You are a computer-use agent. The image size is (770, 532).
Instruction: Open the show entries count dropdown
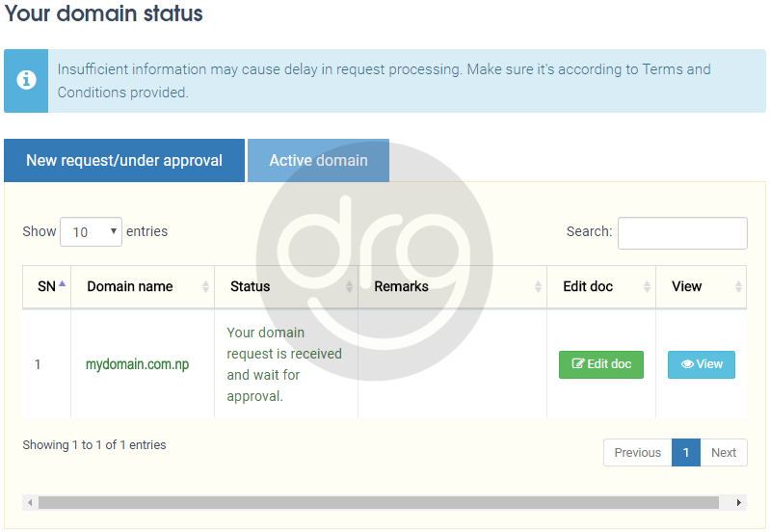(x=91, y=232)
